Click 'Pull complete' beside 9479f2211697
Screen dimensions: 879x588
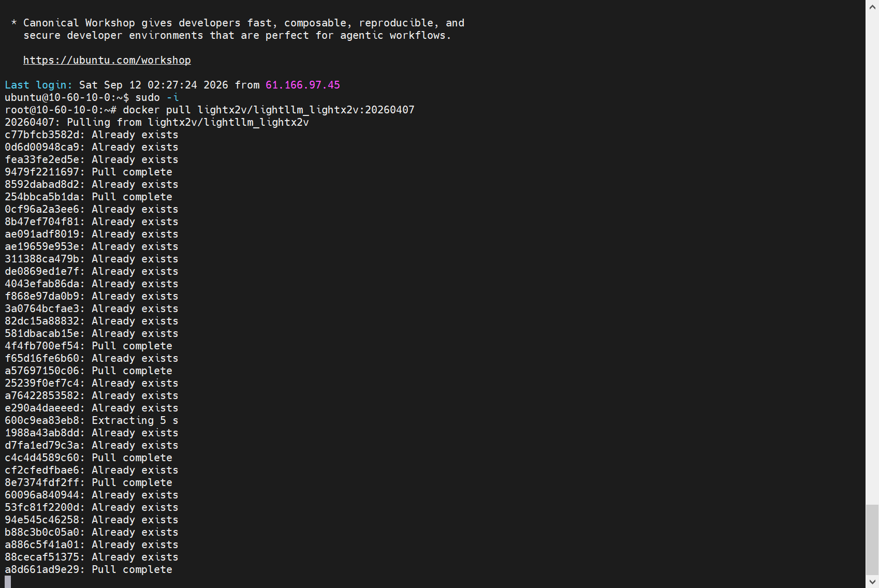click(132, 172)
